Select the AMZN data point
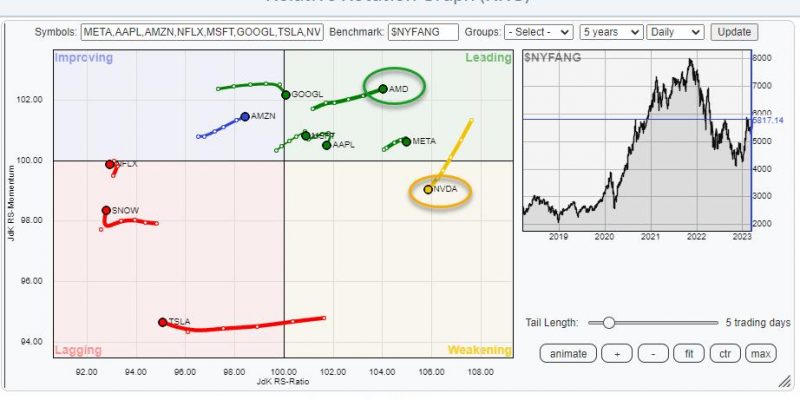This screenshot has width=800, height=400. (245, 117)
